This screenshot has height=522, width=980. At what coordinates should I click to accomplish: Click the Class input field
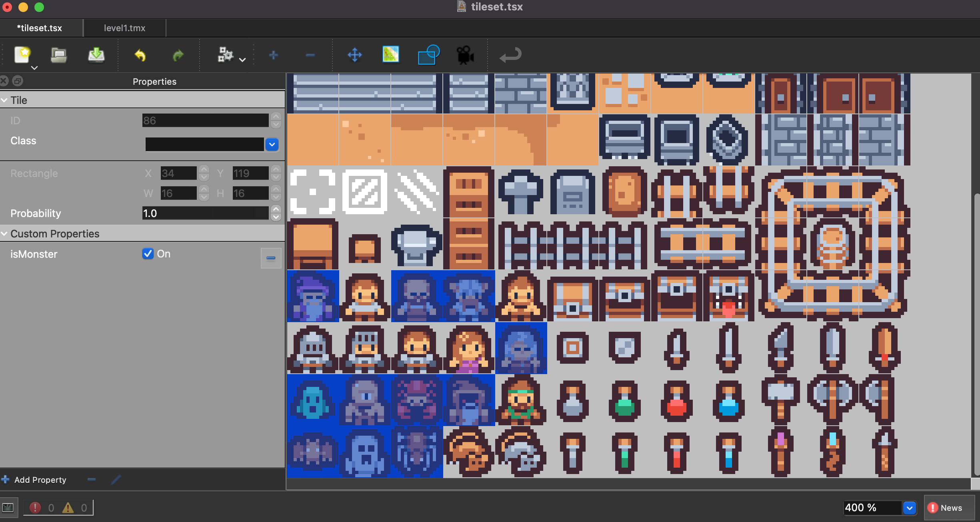pyautogui.click(x=204, y=144)
